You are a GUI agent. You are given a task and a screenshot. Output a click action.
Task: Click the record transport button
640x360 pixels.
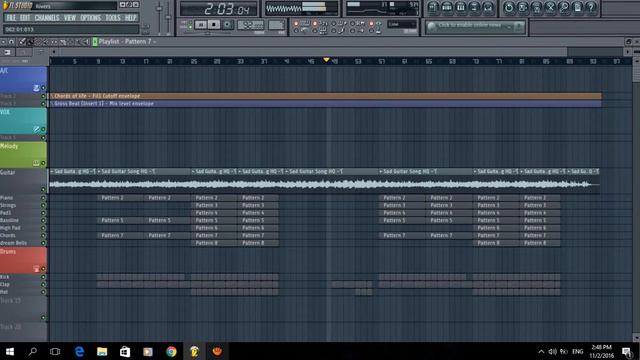[x=227, y=25]
